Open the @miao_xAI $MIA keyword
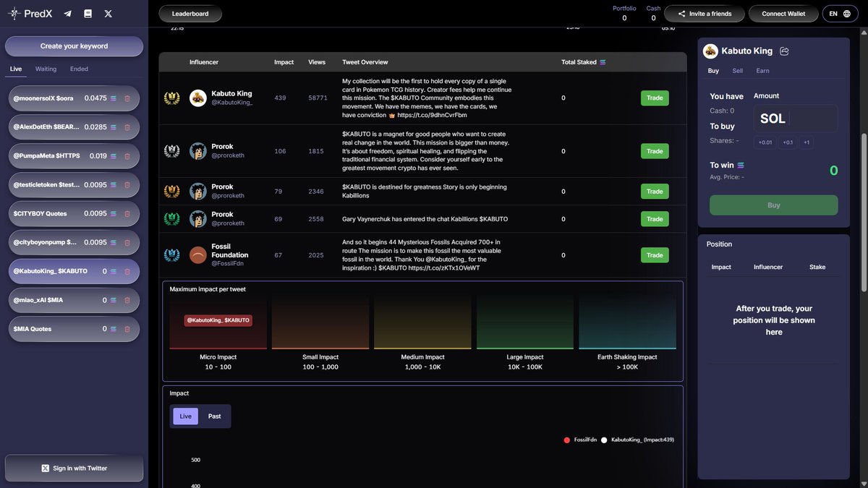868x488 pixels. [74, 300]
